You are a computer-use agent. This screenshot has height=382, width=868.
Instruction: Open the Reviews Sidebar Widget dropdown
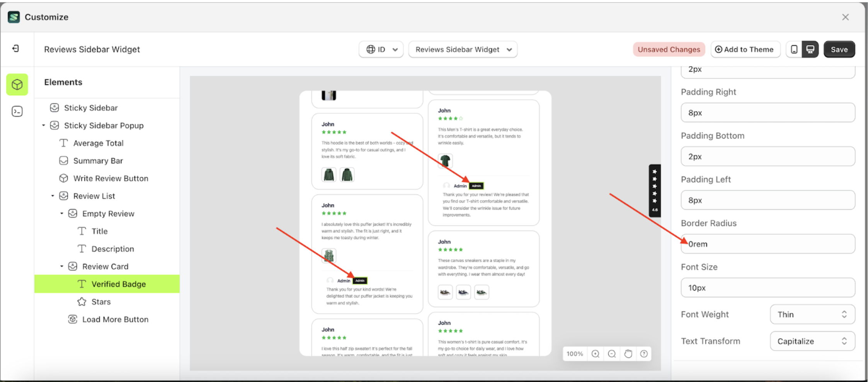click(463, 49)
